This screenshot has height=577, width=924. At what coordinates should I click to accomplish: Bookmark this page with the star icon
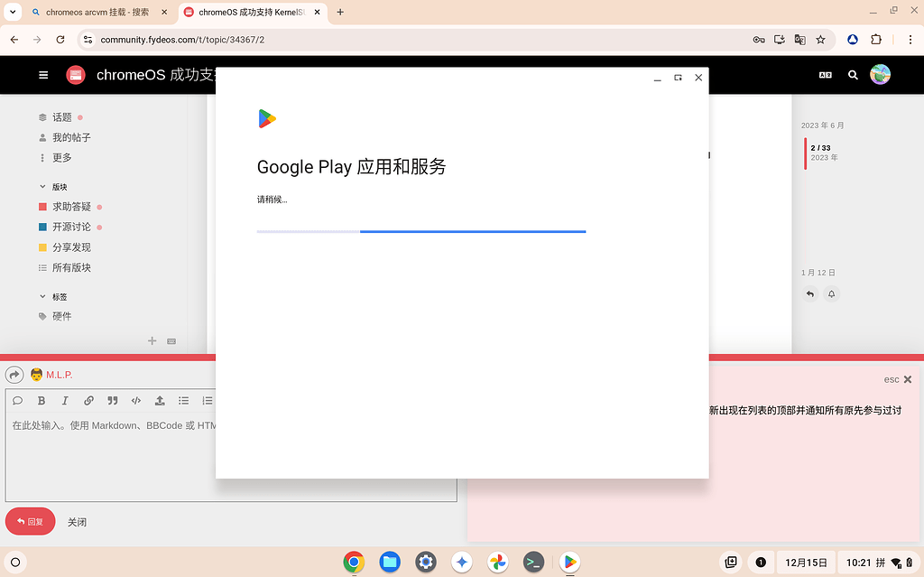820,40
